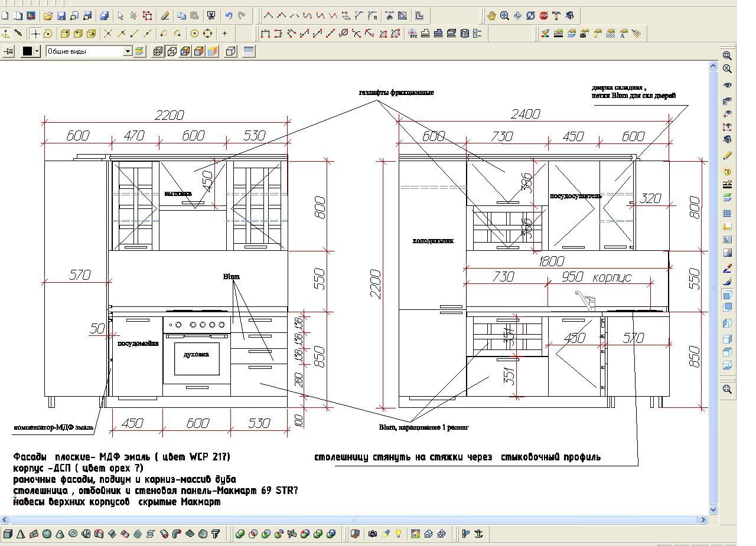Image resolution: width=756 pixels, height=546 pixels.
Task: Click the Open file folder icon
Action: tap(48, 16)
